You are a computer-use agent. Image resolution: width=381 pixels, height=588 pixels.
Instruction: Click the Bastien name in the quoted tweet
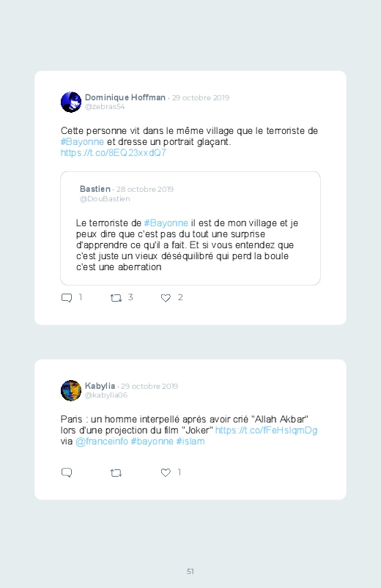point(95,189)
